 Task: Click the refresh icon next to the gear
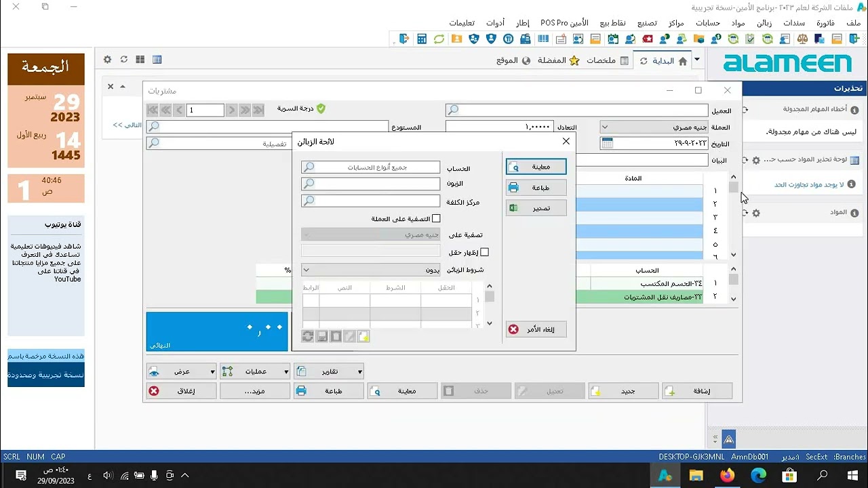tap(123, 60)
